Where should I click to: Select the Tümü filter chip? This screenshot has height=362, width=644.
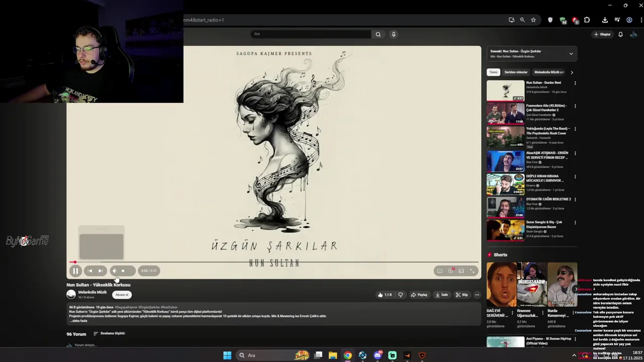[494, 72]
